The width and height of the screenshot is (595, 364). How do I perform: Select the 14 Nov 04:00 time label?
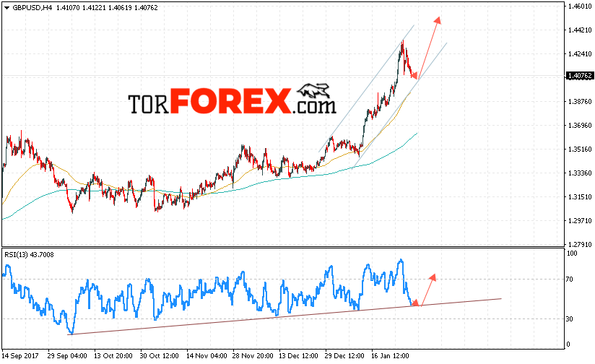[207, 356]
